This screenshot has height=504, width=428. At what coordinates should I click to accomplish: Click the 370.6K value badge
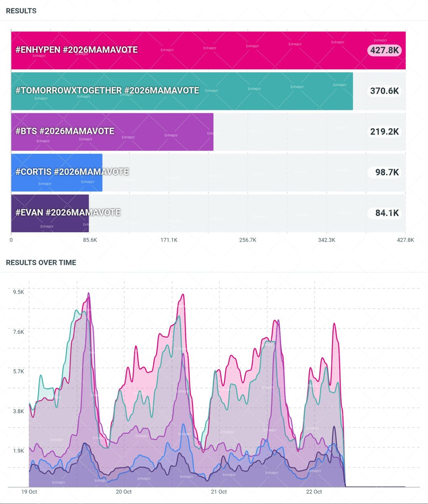coord(384,91)
